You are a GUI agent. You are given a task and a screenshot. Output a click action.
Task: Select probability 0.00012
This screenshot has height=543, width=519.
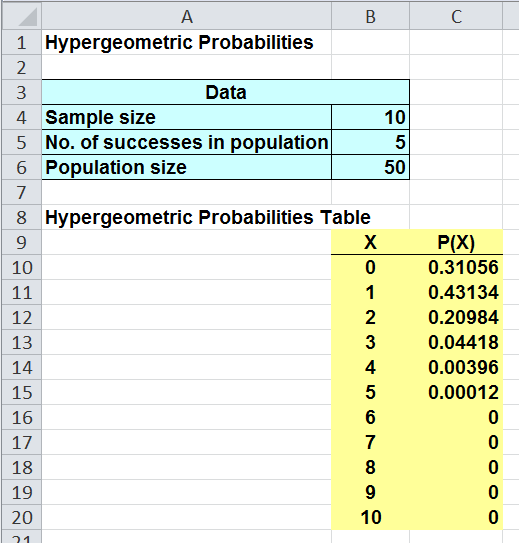(x=456, y=392)
